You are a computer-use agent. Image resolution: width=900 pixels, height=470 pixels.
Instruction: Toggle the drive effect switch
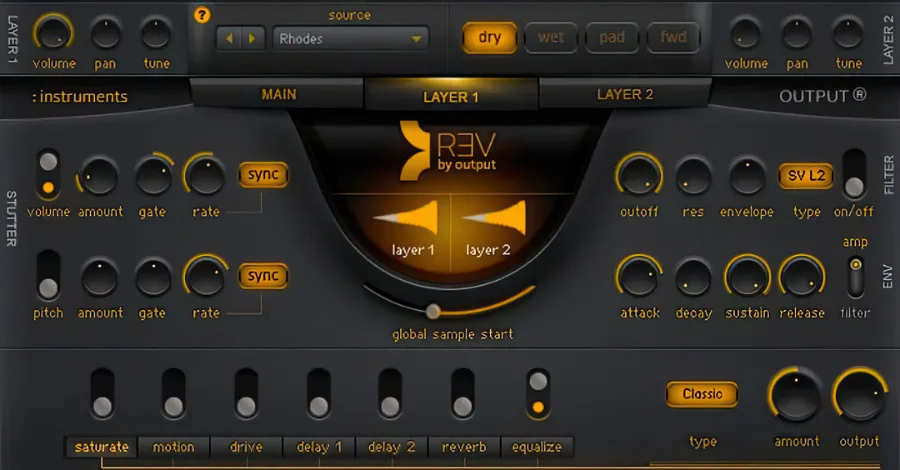pyautogui.click(x=246, y=395)
